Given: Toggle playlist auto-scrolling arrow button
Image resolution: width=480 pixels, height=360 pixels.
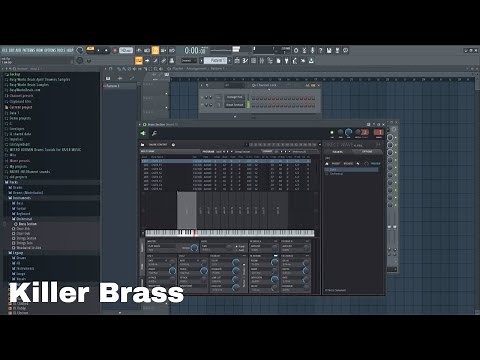Looking at the screenshot, I should coord(147,61).
